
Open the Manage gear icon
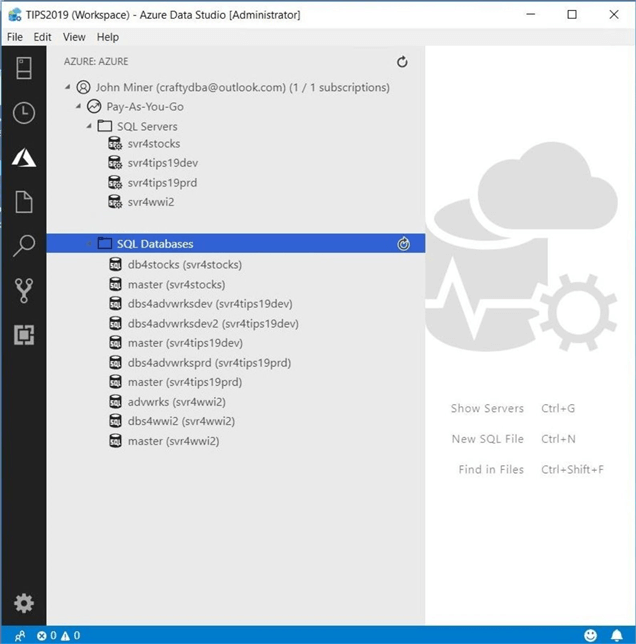pos(24,603)
